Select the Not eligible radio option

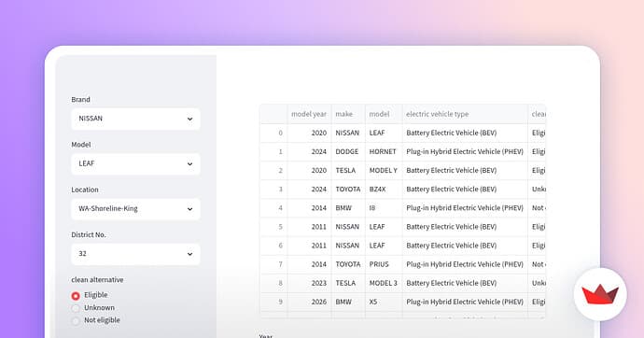coord(76,321)
